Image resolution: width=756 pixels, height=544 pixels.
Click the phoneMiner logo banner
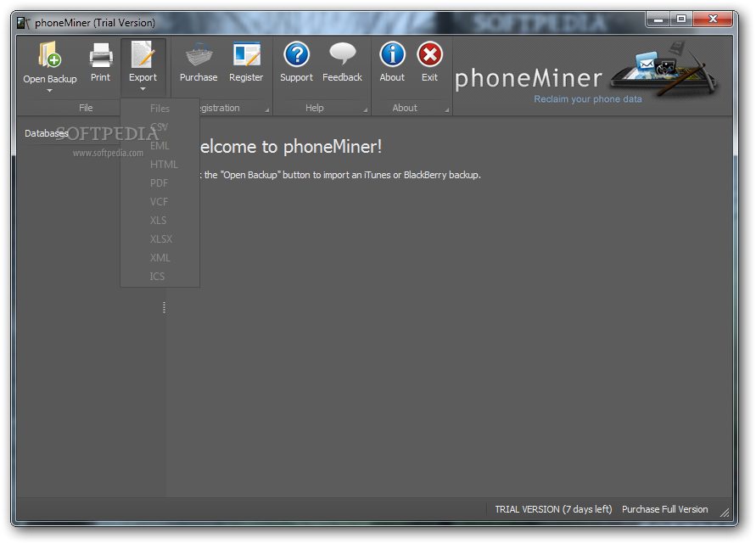point(589,74)
